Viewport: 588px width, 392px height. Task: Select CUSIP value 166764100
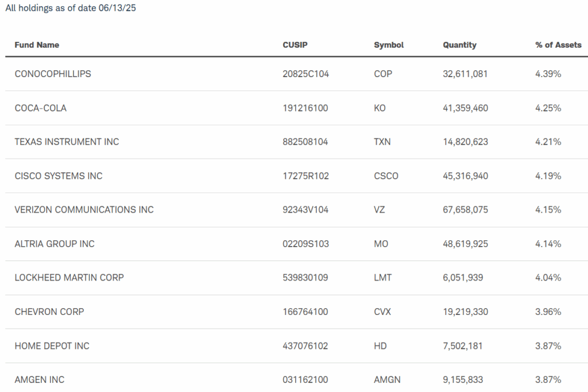[305, 312]
